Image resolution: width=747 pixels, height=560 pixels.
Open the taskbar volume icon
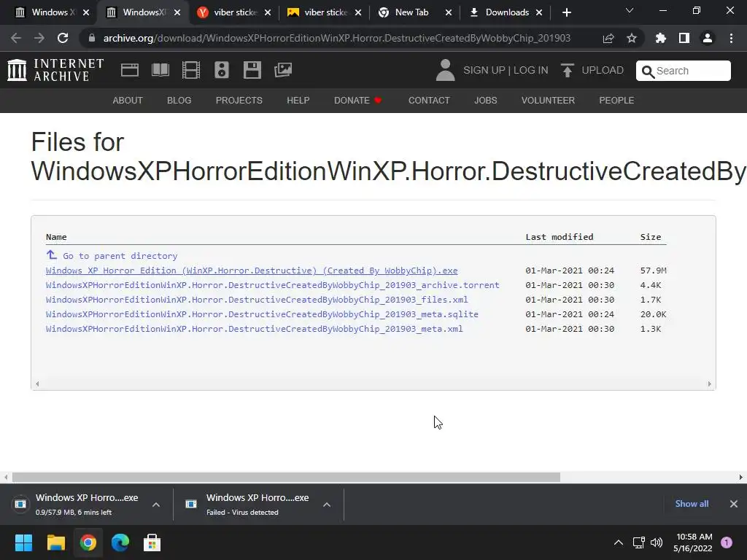(x=657, y=542)
